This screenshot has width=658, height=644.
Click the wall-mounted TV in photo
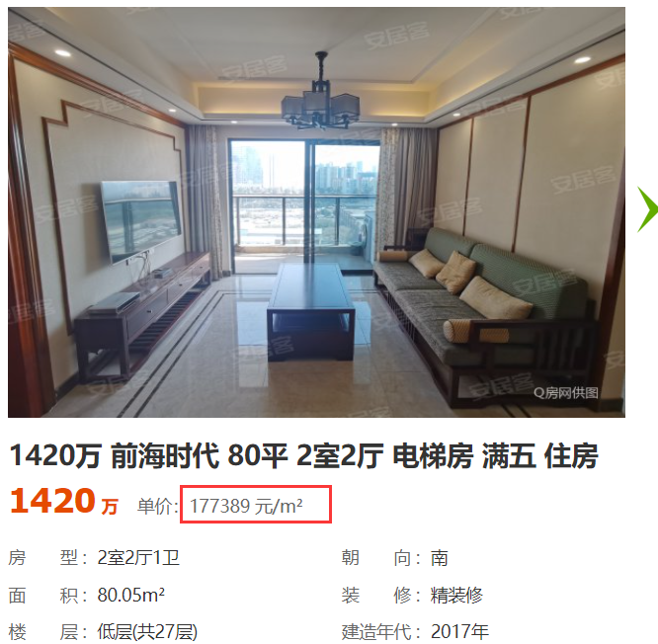coord(141,220)
